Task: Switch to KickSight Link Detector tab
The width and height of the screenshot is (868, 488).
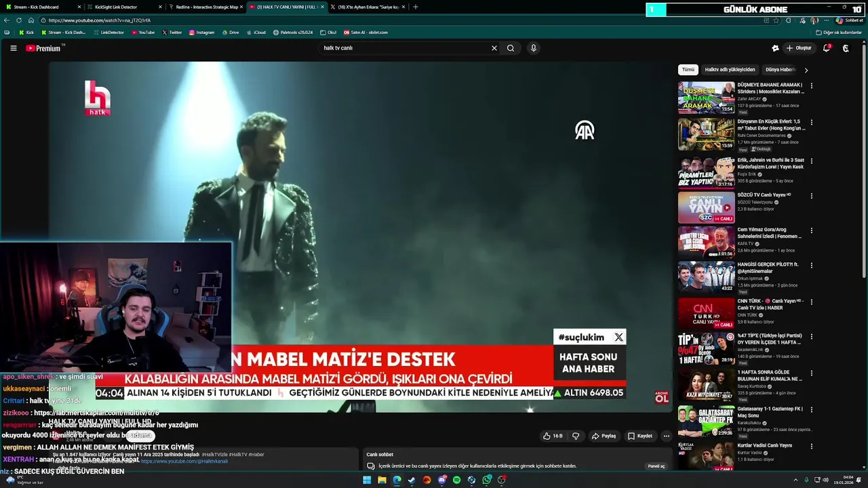Action: (125, 7)
